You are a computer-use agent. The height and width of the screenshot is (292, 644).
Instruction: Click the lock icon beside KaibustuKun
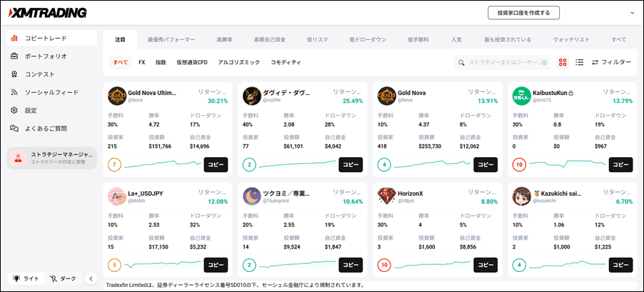pyautogui.click(x=571, y=94)
